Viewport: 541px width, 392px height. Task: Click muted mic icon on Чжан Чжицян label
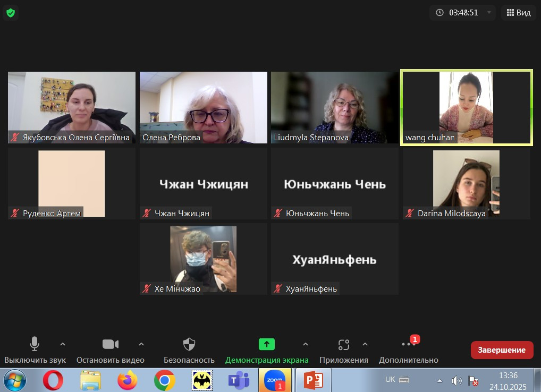[146, 213]
